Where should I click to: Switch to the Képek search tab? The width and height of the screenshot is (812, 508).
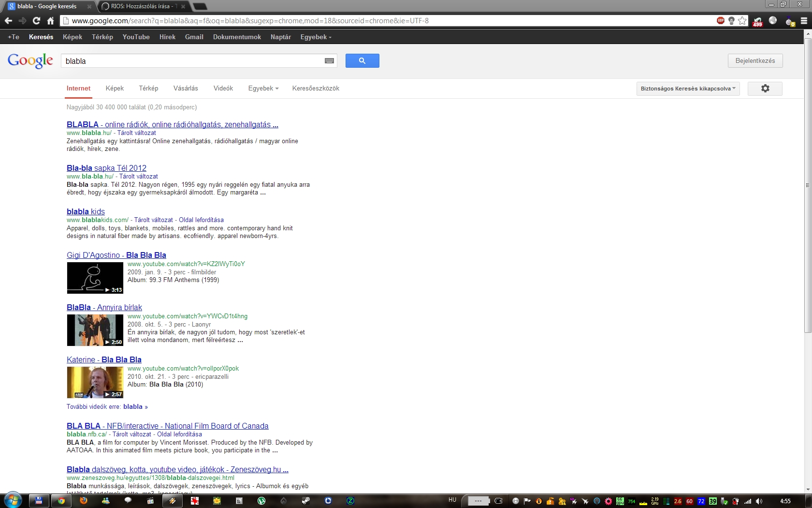[x=115, y=89]
